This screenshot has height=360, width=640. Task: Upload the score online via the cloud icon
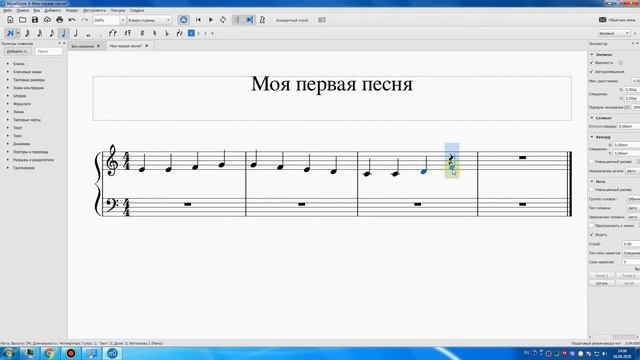(47, 20)
